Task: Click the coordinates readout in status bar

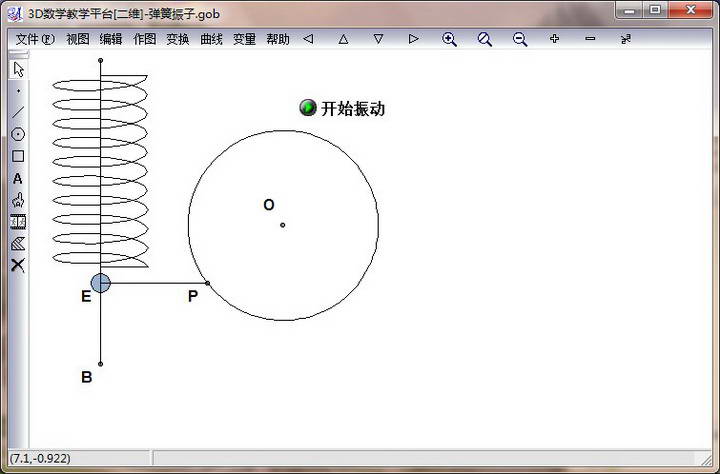Action: [x=40, y=458]
